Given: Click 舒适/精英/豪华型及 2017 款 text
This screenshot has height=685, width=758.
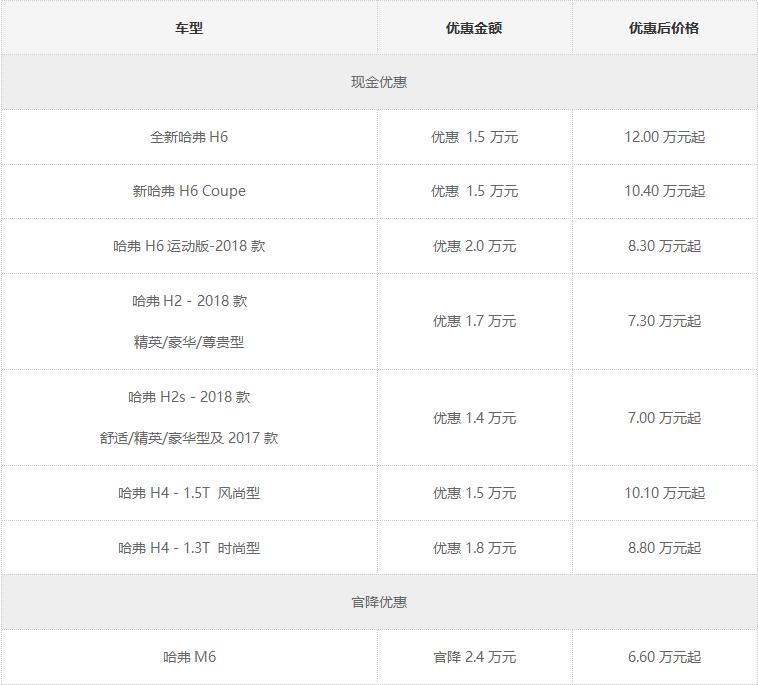Looking at the screenshot, I should point(189,438).
